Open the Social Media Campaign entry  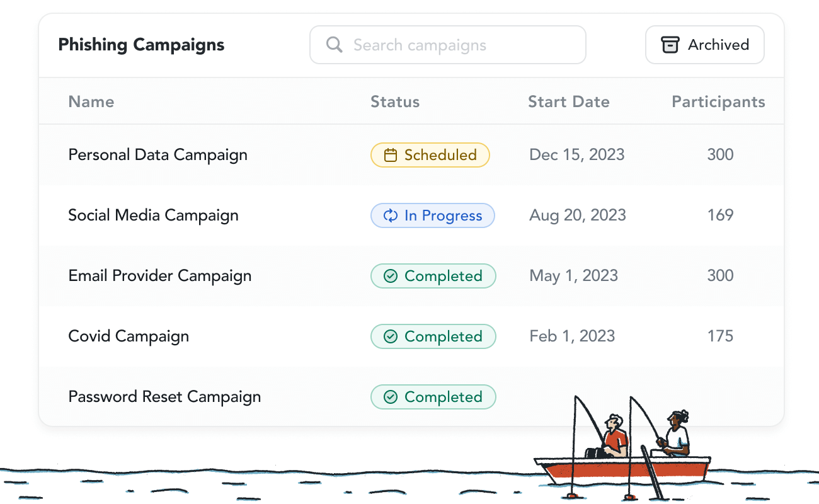pos(153,215)
